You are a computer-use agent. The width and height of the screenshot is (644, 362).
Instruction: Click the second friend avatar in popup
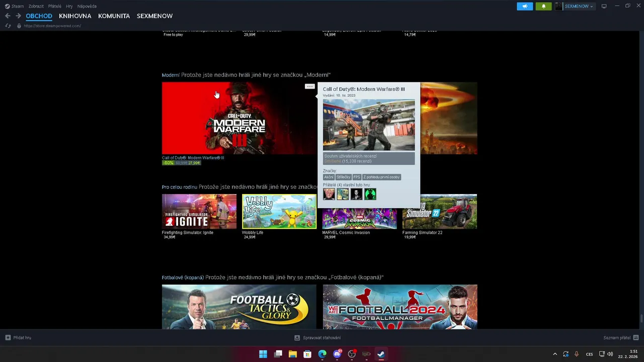[x=343, y=194]
